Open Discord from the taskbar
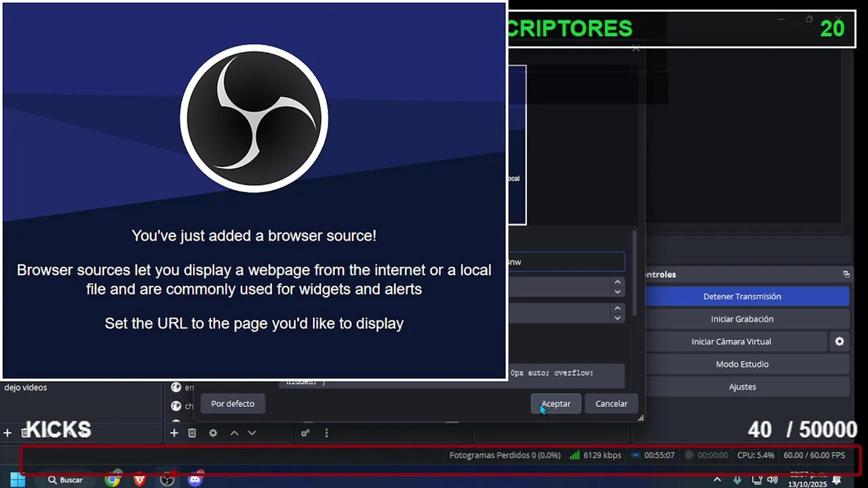868x488 pixels. pos(195,480)
